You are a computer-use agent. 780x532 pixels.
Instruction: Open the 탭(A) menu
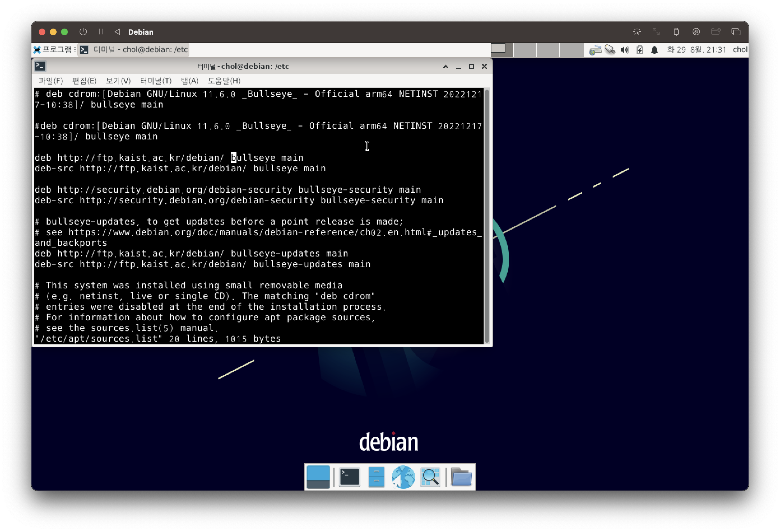click(x=190, y=81)
